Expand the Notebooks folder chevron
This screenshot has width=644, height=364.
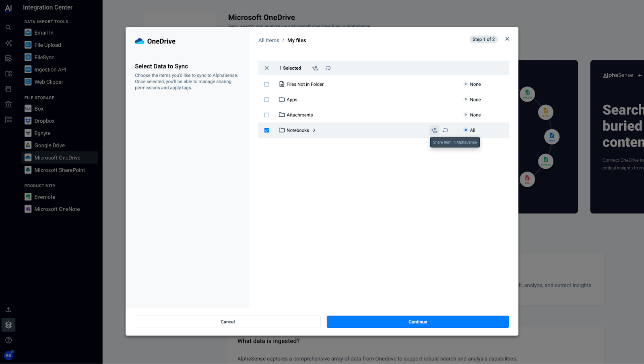(314, 130)
